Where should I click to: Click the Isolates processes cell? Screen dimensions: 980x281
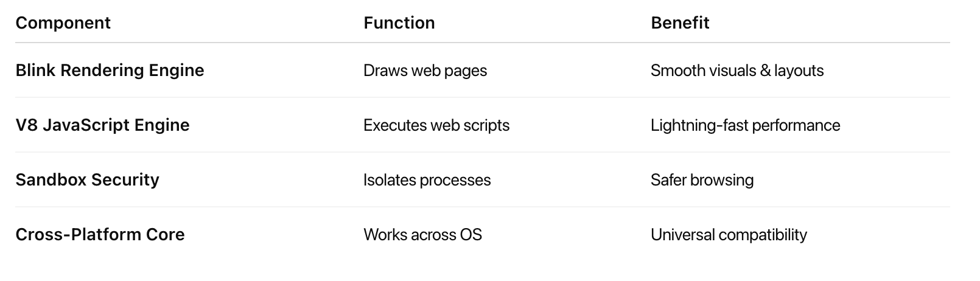(x=427, y=180)
